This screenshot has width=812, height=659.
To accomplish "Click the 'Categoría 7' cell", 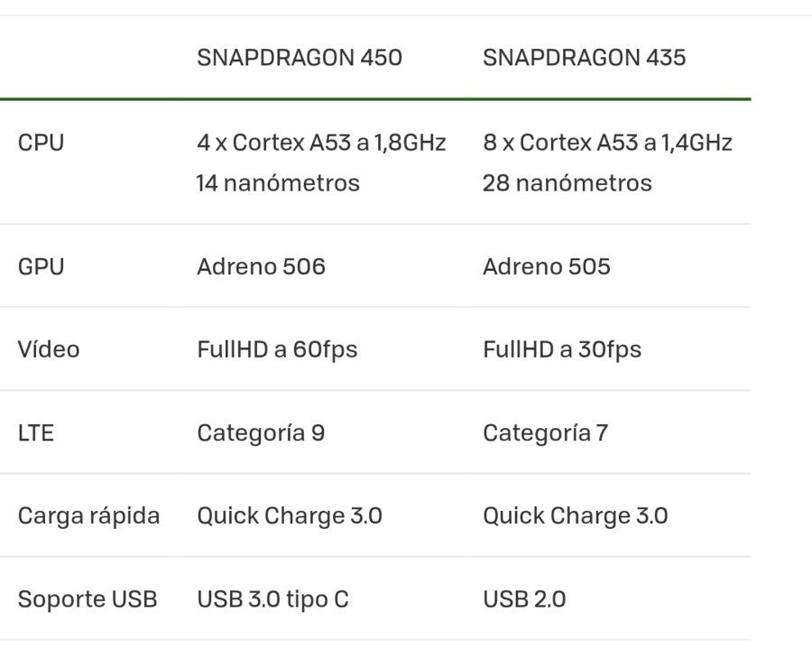I will coord(545,433).
